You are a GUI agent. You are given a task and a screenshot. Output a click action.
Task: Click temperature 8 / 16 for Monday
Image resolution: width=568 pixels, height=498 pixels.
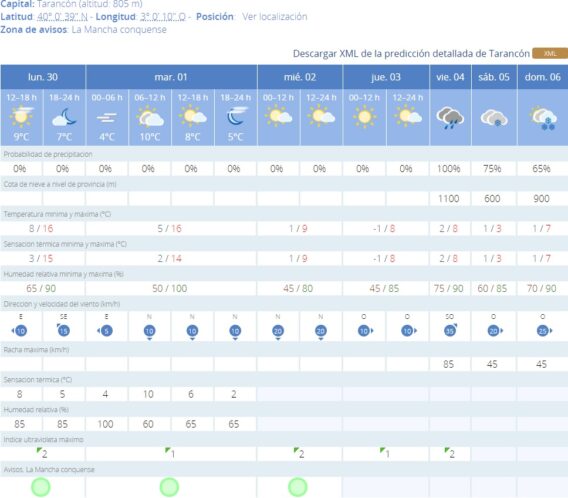(41, 229)
